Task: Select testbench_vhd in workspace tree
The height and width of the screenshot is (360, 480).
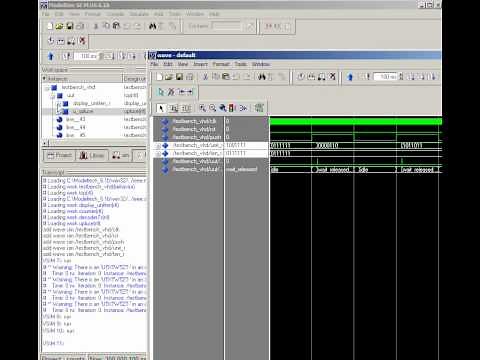Action: [78, 87]
